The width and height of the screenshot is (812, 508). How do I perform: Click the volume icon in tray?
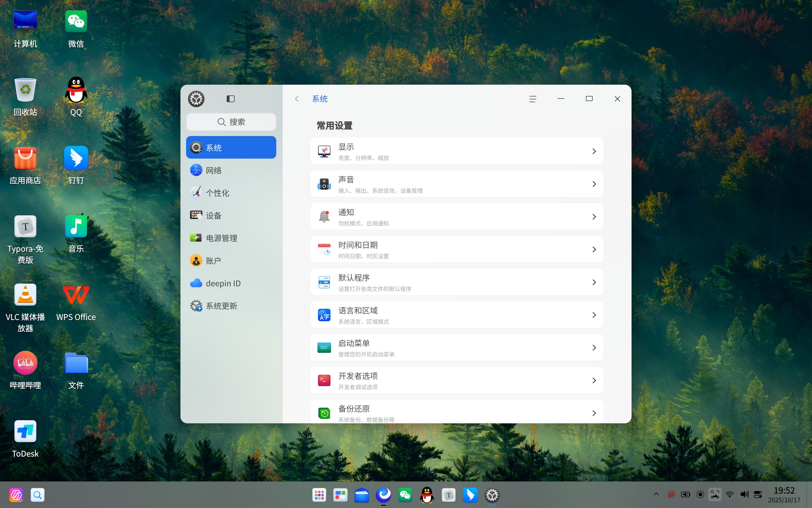[744, 494]
